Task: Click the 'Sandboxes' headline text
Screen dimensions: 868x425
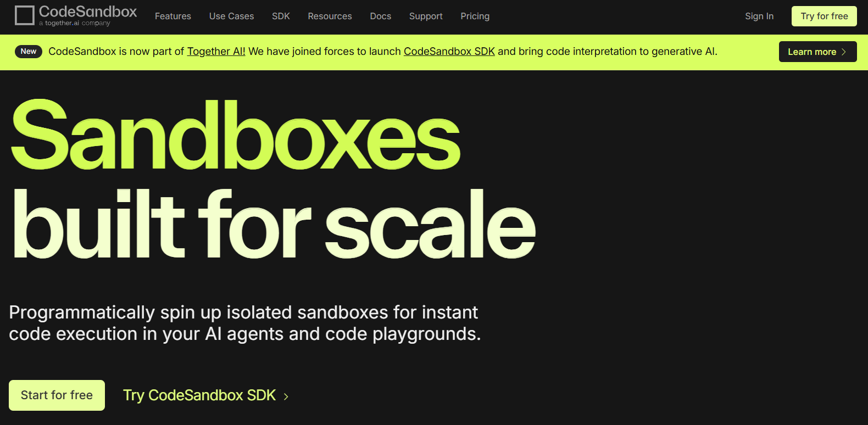Action: click(235, 135)
